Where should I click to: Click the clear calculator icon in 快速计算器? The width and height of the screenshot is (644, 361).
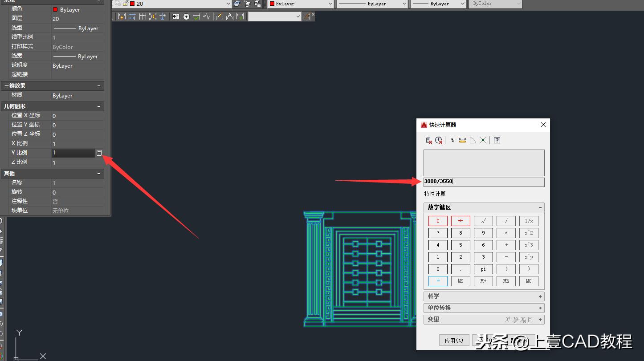[429, 140]
